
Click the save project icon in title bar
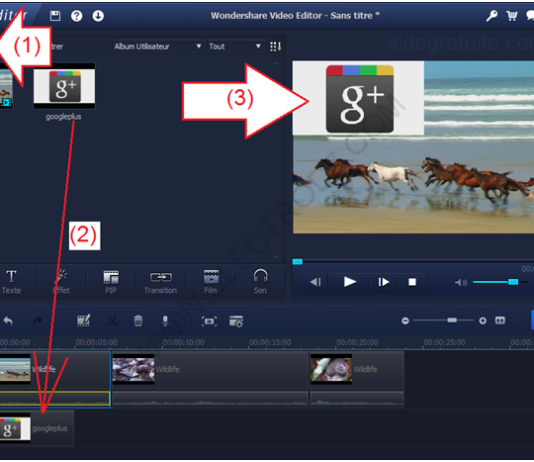[55, 16]
